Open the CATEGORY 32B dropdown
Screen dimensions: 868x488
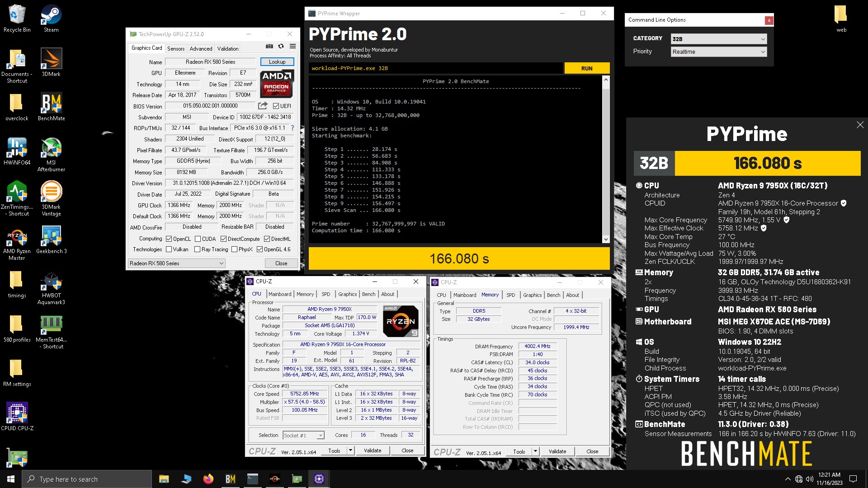point(719,39)
